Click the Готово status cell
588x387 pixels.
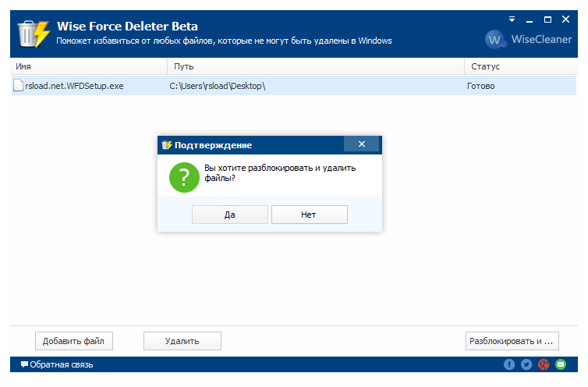480,86
